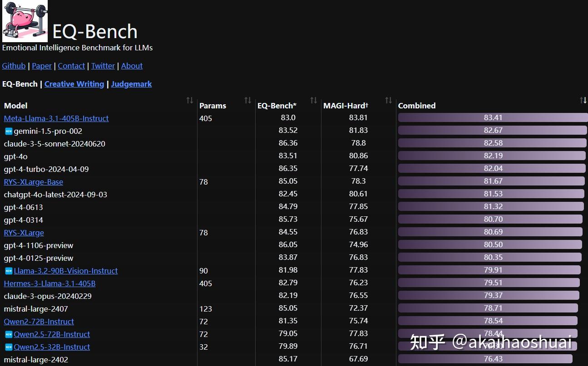Click the EQ-Bench score 86.36

pos(288,143)
